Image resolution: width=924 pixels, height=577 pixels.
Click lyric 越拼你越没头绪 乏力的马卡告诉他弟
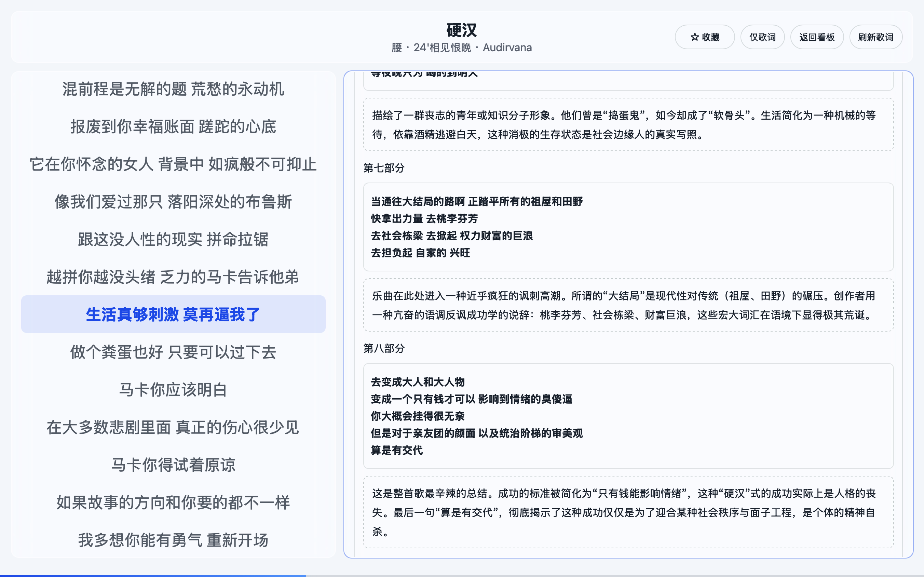click(173, 277)
